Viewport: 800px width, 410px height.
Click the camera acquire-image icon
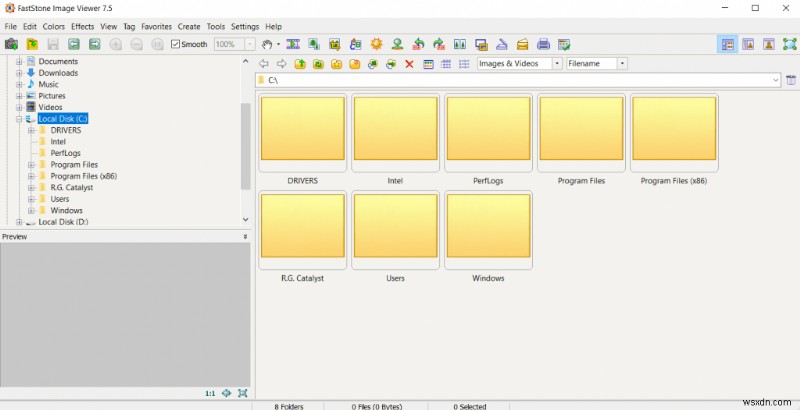tap(11, 44)
